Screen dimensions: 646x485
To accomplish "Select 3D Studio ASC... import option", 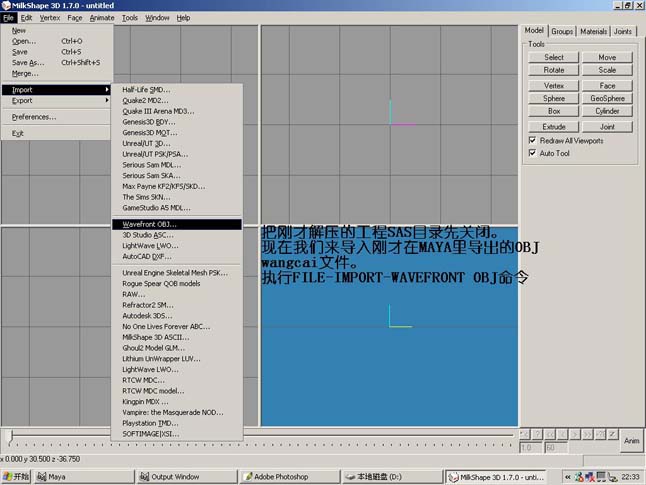I will click(x=177, y=235).
